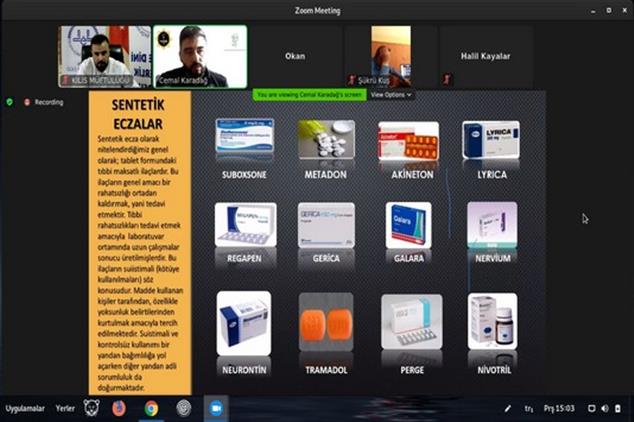Click the NERVİUM label text
Screen dimensions: 634x422
click(x=493, y=258)
